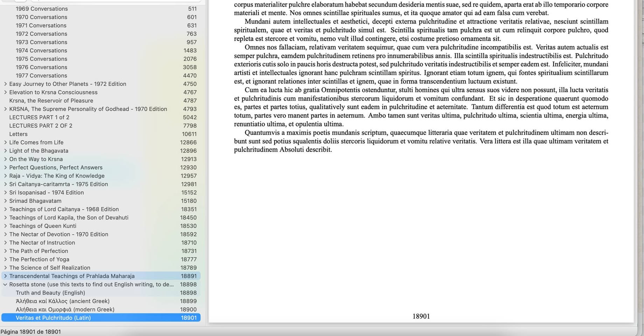Image resolution: width=644 pixels, height=336 pixels.
Task: Go to the Letters section
Action: 18,134
